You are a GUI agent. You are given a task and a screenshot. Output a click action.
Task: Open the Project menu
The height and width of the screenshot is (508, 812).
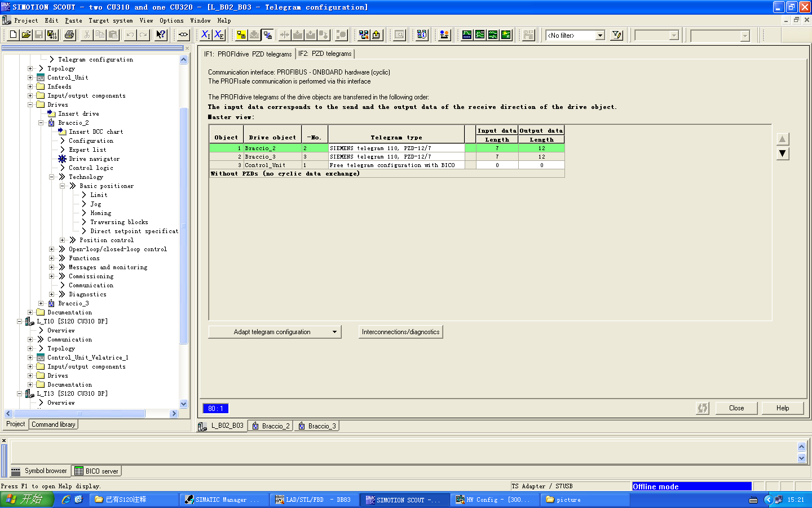26,20
